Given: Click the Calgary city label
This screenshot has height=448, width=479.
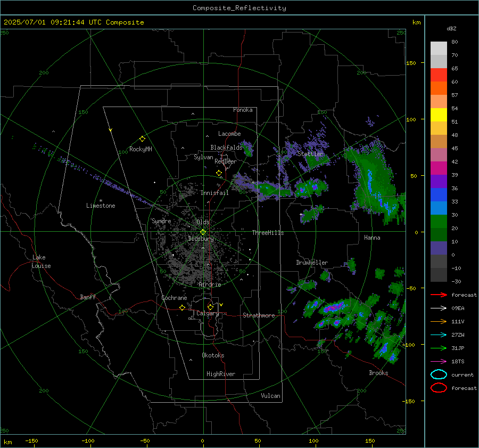Looking at the screenshot, I should [208, 313].
